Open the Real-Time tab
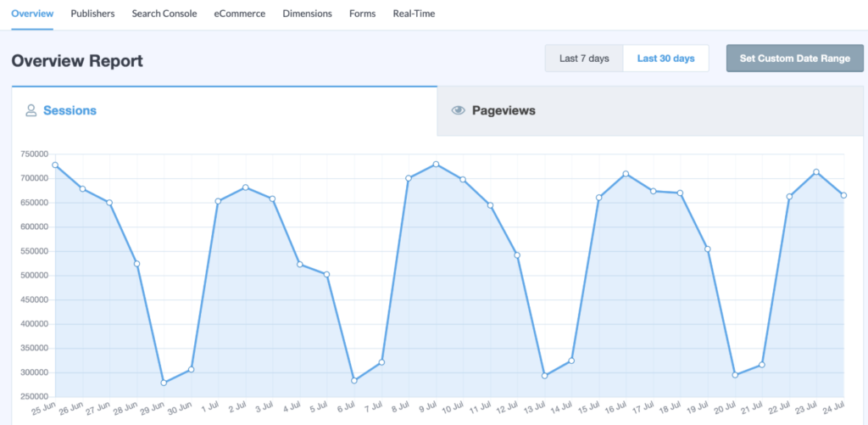Viewport: 868px width, 425px height. 414,14
